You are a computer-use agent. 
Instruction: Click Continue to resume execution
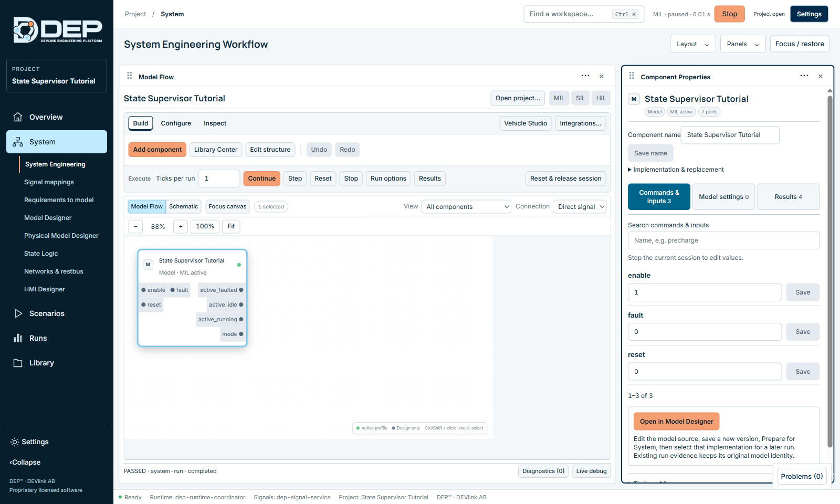(262, 178)
